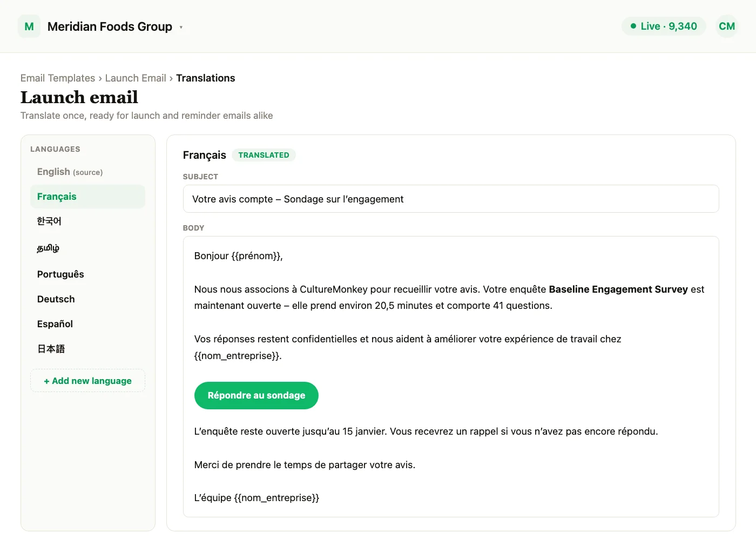Click the Meridian Foods Group name
Screen dimensions: 756x540
click(110, 26)
